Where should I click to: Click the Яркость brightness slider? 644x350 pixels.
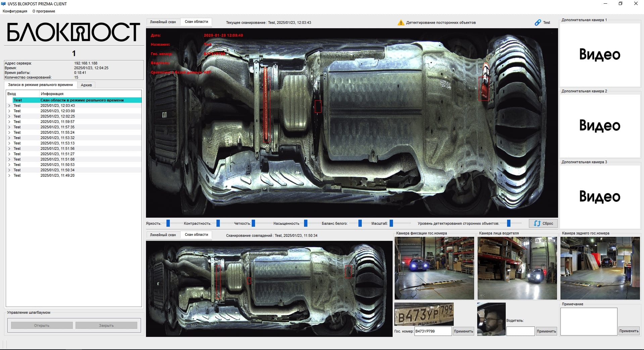(x=168, y=223)
